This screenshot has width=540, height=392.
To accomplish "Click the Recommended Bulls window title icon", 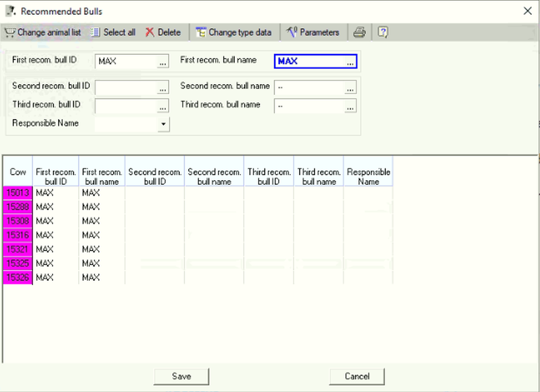I will (11, 11).
